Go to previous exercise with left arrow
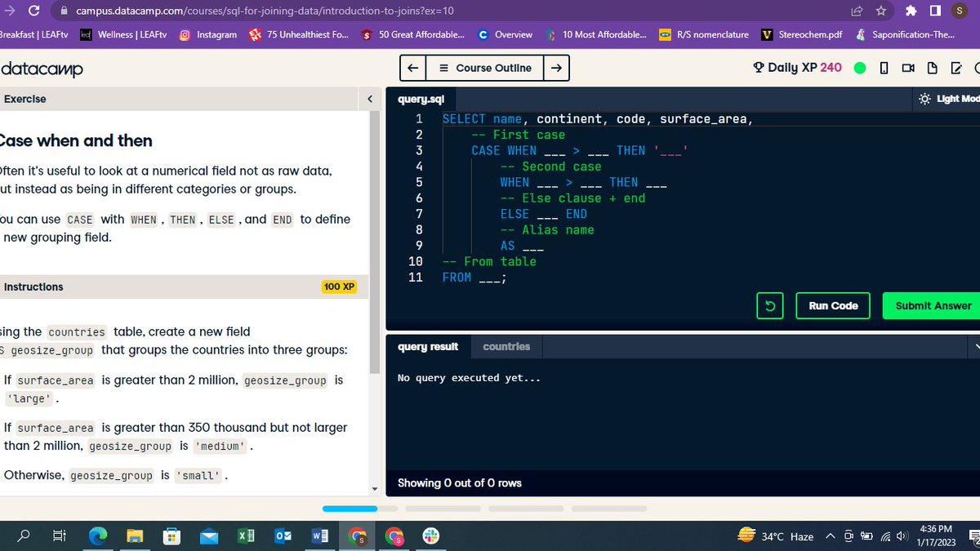980x551 pixels. 413,68
